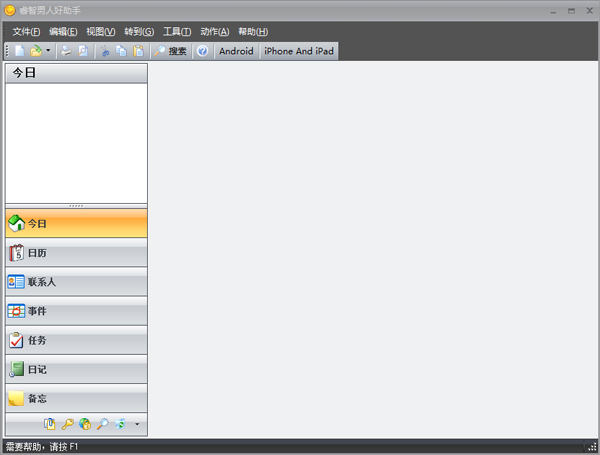600x455 pixels.
Task: Switch to the 日历 calendar section
Action: (x=76, y=253)
